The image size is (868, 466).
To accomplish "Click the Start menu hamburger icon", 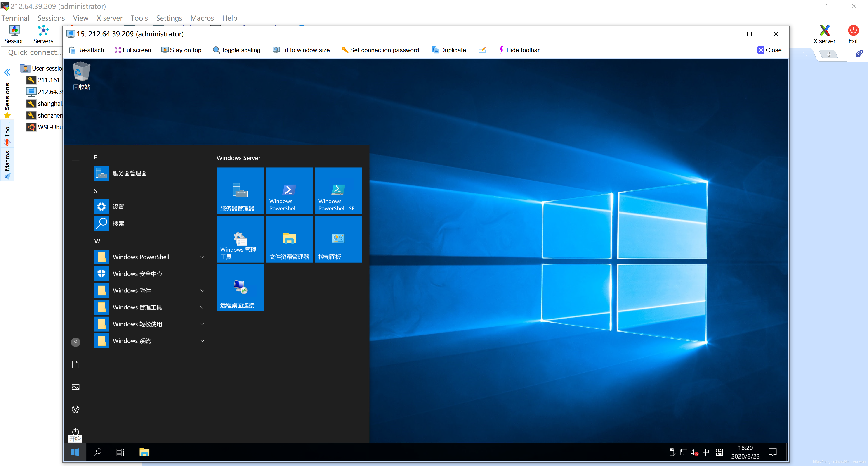I will (75, 158).
